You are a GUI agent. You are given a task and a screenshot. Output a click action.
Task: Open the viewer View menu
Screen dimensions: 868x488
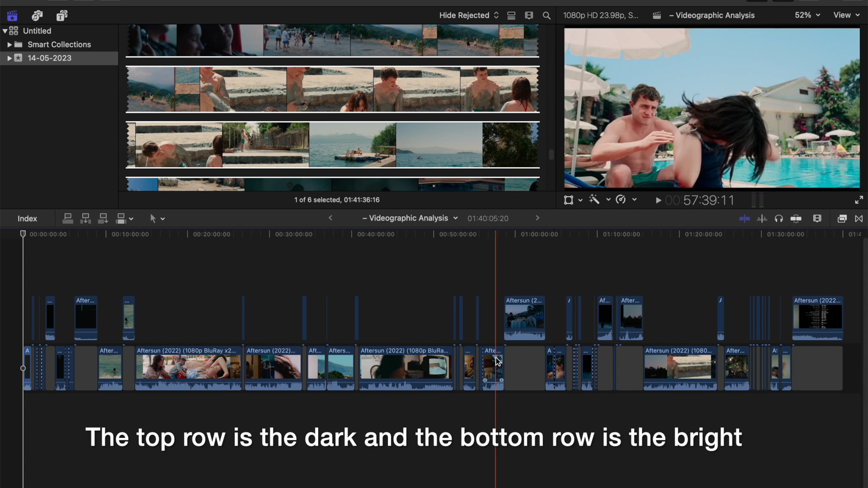coord(846,15)
